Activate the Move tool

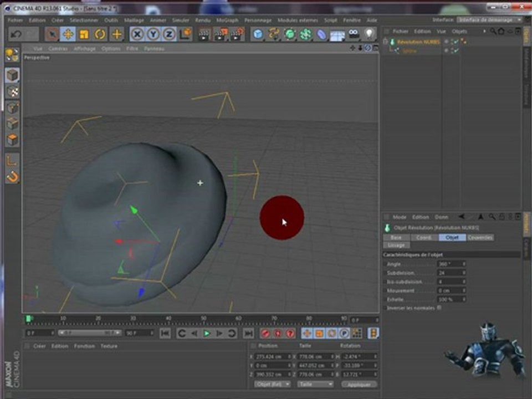pyautogui.click(x=68, y=34)
